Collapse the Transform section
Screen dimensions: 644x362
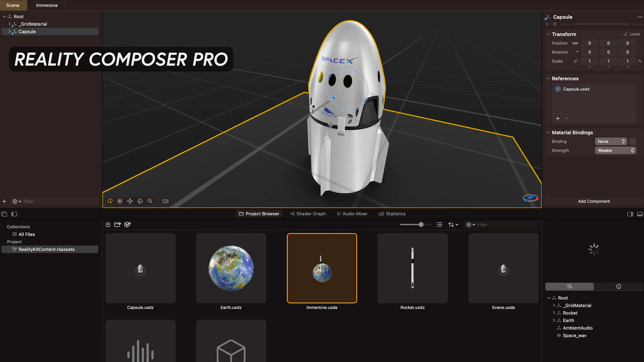548,34
